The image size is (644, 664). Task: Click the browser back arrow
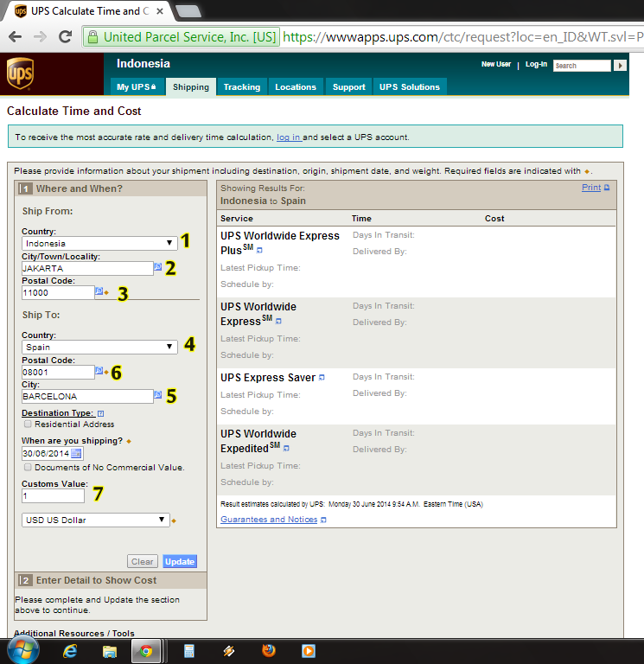15,37
